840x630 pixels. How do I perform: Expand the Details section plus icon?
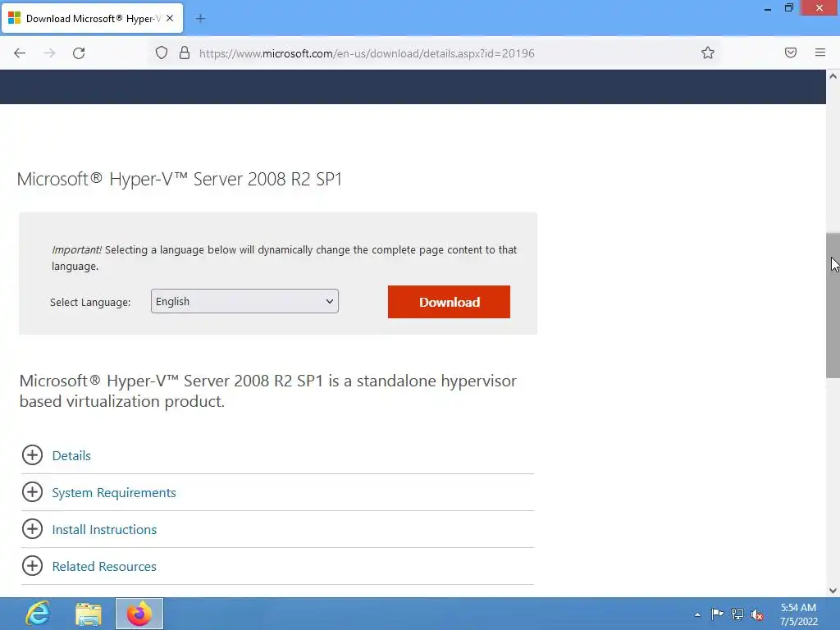[x=32, y=454]
